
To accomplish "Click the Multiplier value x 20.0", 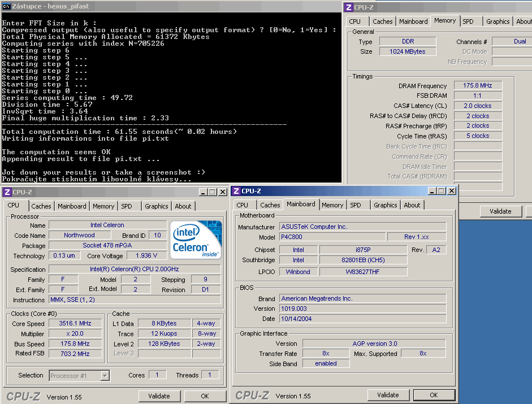I will [x=75, y=334].
